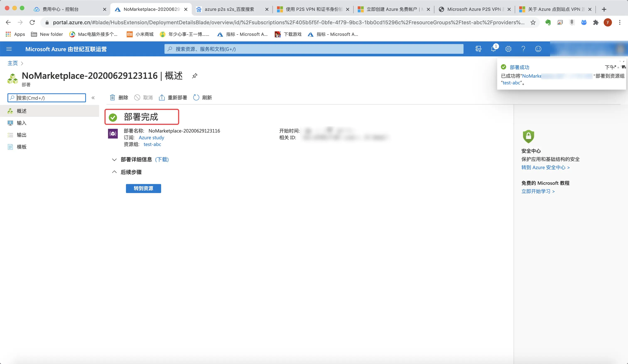Viewport: 628px width, 364px height.
Task: Click the 转到 Azure 安全中心 link
Action: [x=545, y=168]
